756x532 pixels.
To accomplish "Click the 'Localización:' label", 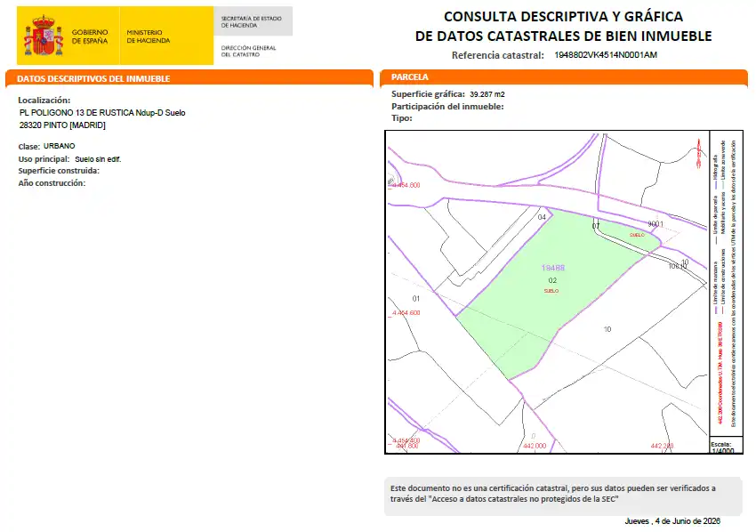I will pyautogui.click(x=44, y=101).
